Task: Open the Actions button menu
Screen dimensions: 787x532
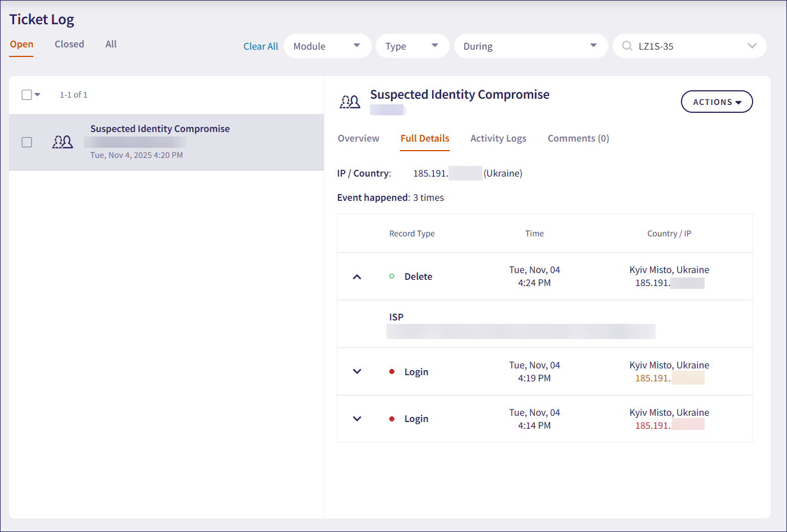Action: [x=716, y=102]
